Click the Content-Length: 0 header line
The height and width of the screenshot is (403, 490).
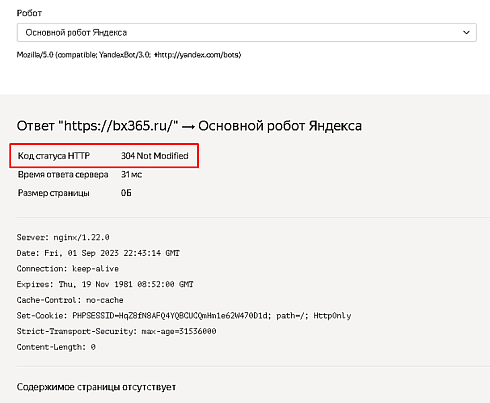pos(56,347)
